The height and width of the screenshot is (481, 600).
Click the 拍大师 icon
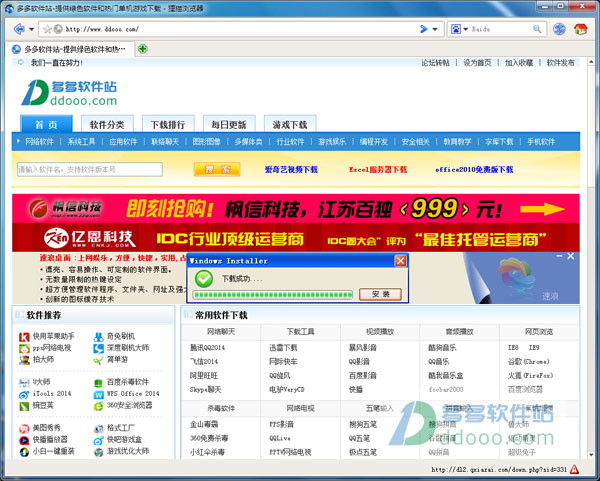tap(24, 360)
